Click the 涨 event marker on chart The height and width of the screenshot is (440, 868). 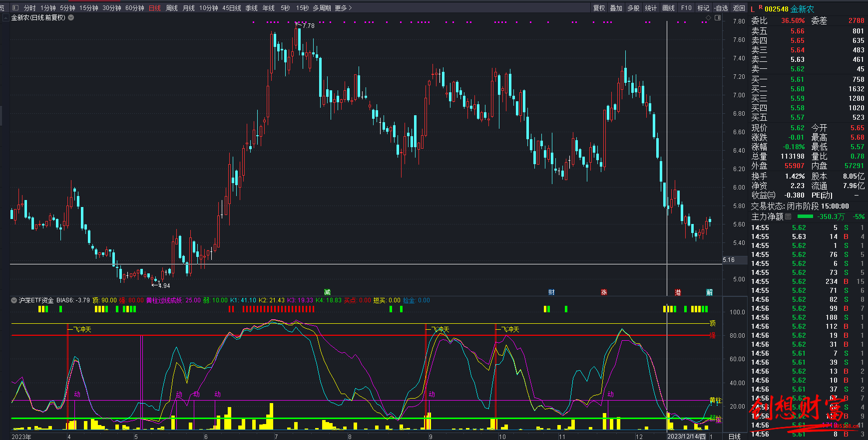click(x=604, y=292)
